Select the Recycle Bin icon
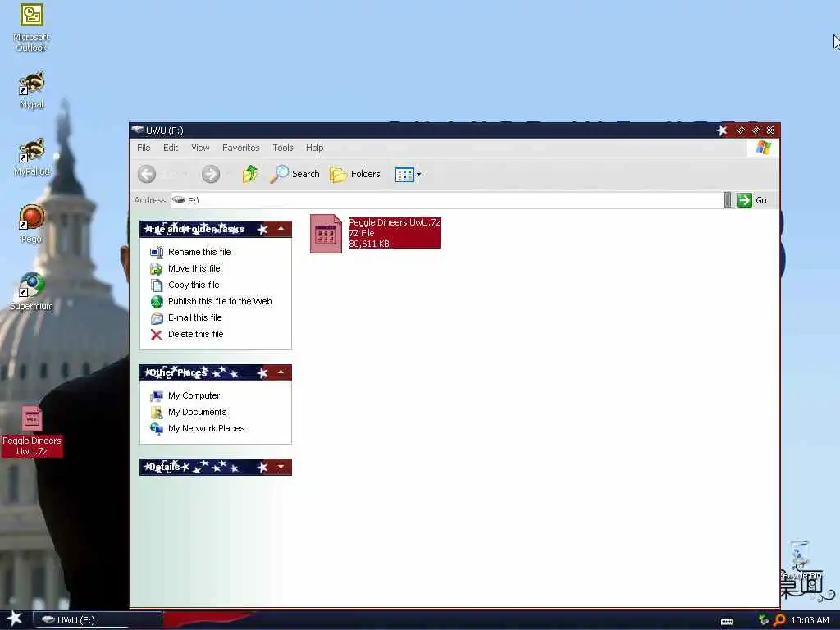The image size is (840, 630). (x=801, y=560)
